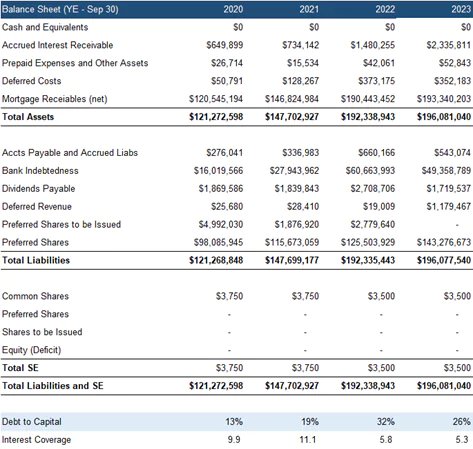Select the Total Assets row label
Image resolution: width=473 pixels, height=449 pixels.
point(28,117)
